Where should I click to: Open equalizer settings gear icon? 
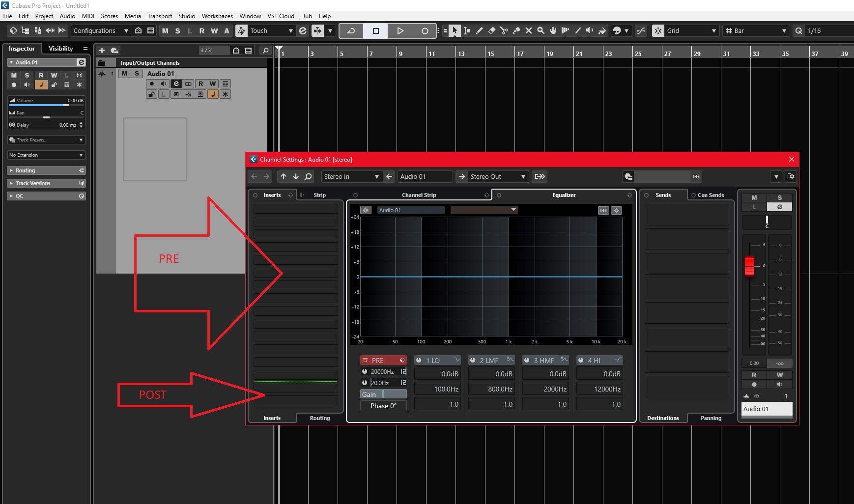(x=616, y=210)
